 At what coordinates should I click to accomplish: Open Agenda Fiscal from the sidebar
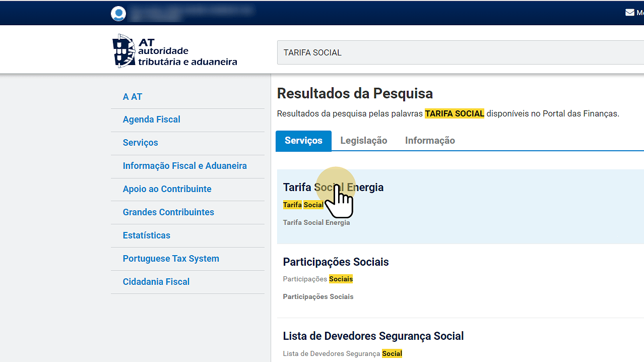click(x=151, y=119)
